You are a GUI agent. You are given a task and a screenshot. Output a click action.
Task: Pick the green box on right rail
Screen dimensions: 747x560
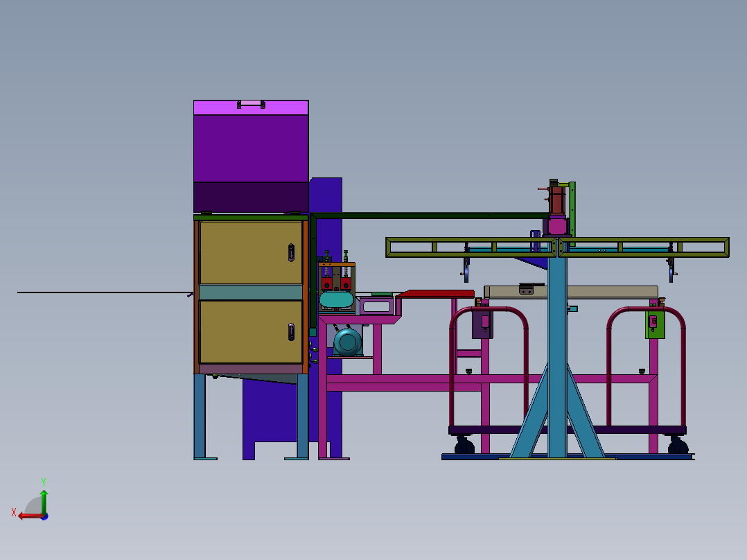pos(655,324)
